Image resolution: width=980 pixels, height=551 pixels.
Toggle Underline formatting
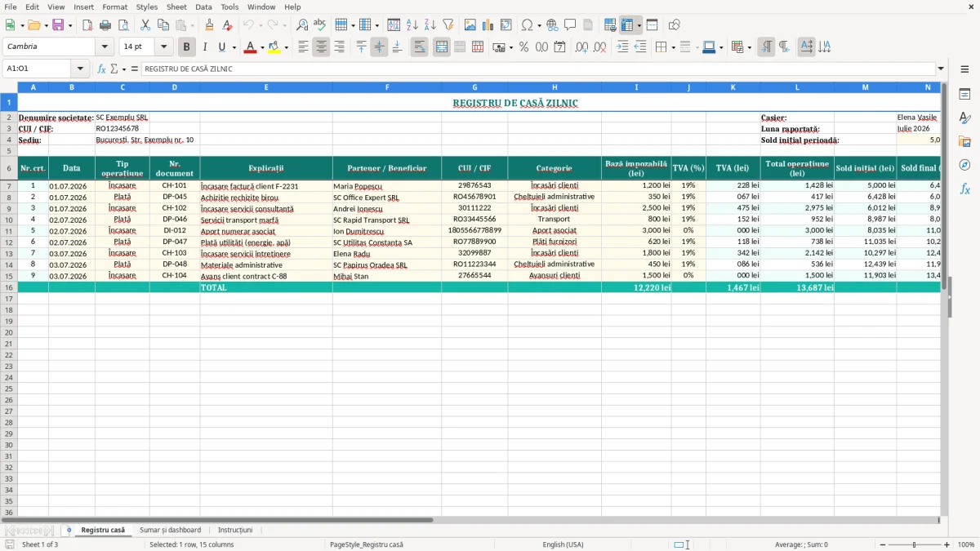[221, 47]
